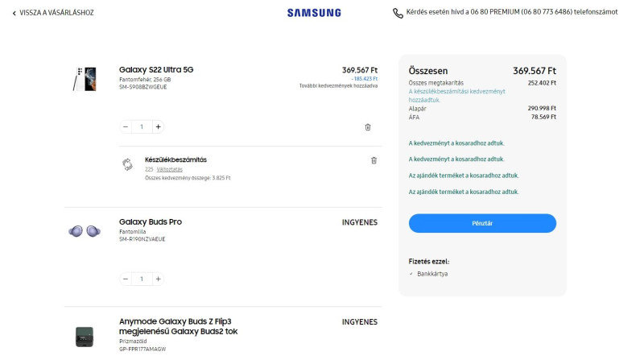Screen dimensions: 644x360
Task: Click the Samsung logo
Action: click(314, 13)
